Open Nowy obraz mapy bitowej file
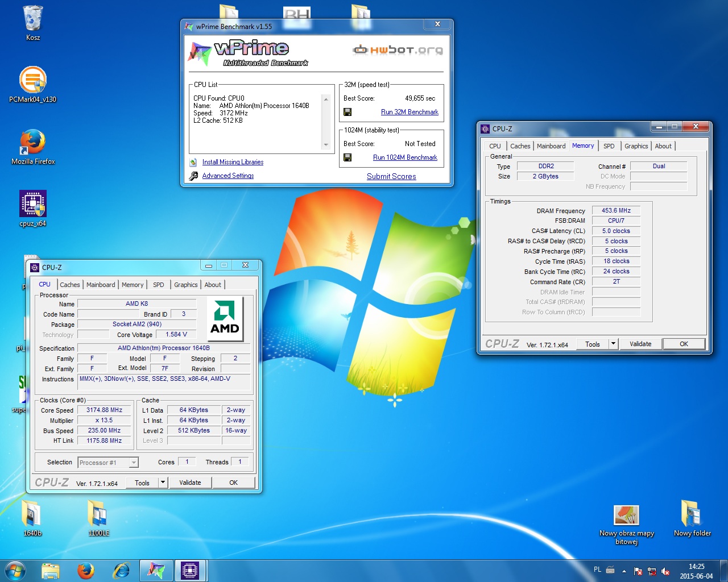Image resolution: width=728 pixels, height=582 pixels. point(626,525)
